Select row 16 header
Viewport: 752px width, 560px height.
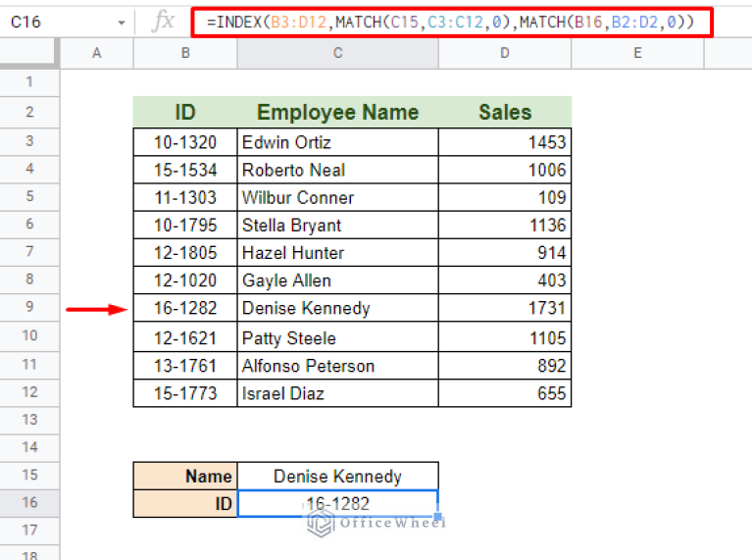click(x=29, y=503)
